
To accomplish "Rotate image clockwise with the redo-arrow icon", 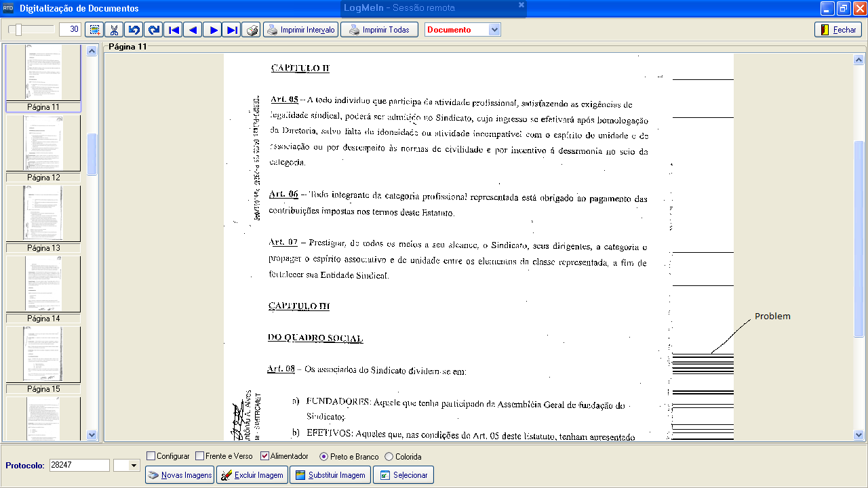I will tap(153, 30).
